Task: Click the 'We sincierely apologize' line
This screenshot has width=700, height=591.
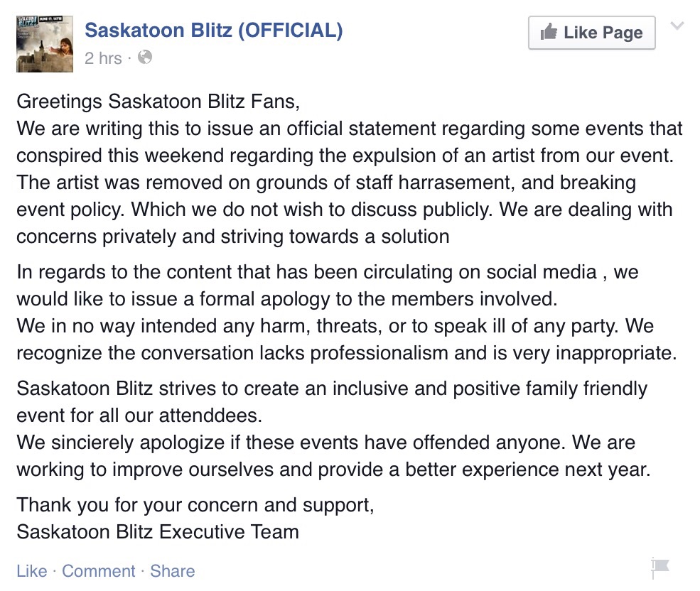Action: (326, 443)
